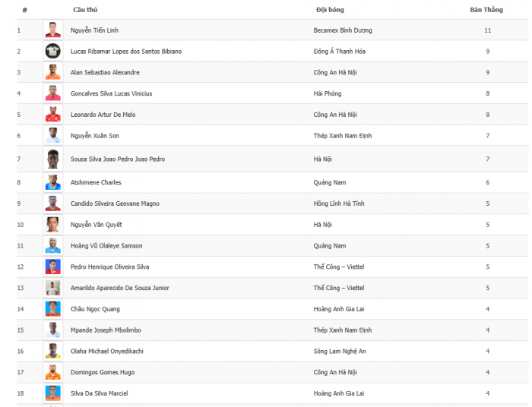Click the Hồng Lĩnh Hà Tĩnh team name
Viewport: 532px width, 407px height.
339,204
